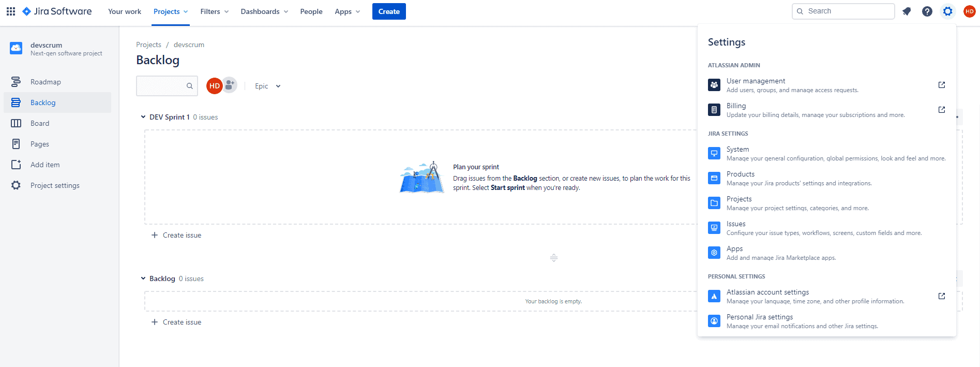This screenshot has height=367, width=980.
Task: Click the Billing icon in Settings
Action: pos(714,110)
